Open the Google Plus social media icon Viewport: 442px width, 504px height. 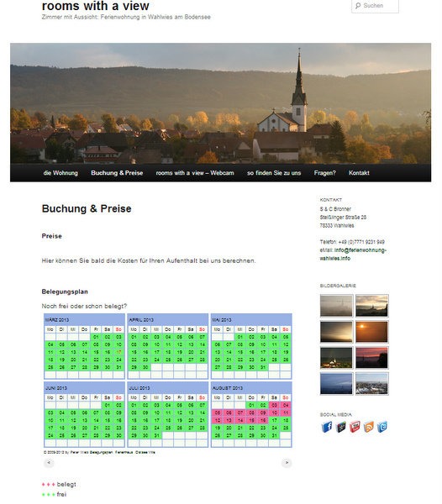[340, 427]
